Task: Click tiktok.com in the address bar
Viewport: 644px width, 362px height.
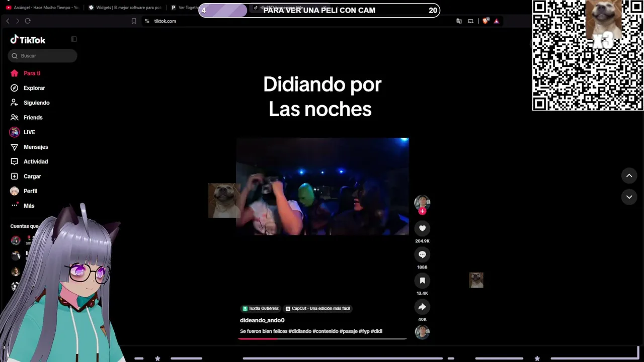Action: click(165, 21)
